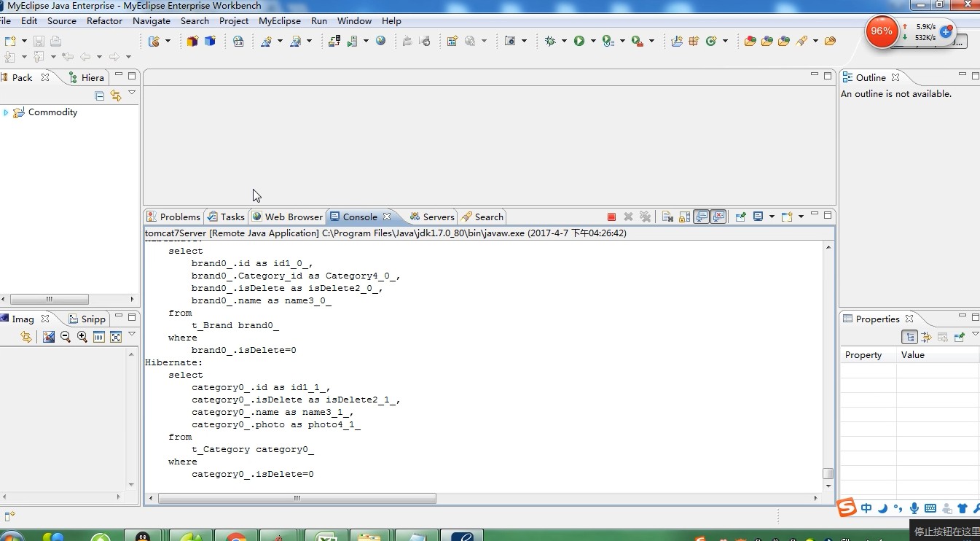980x541 pixels.
Task: Click the New file toolbar icon
Action: pos(10,41)
